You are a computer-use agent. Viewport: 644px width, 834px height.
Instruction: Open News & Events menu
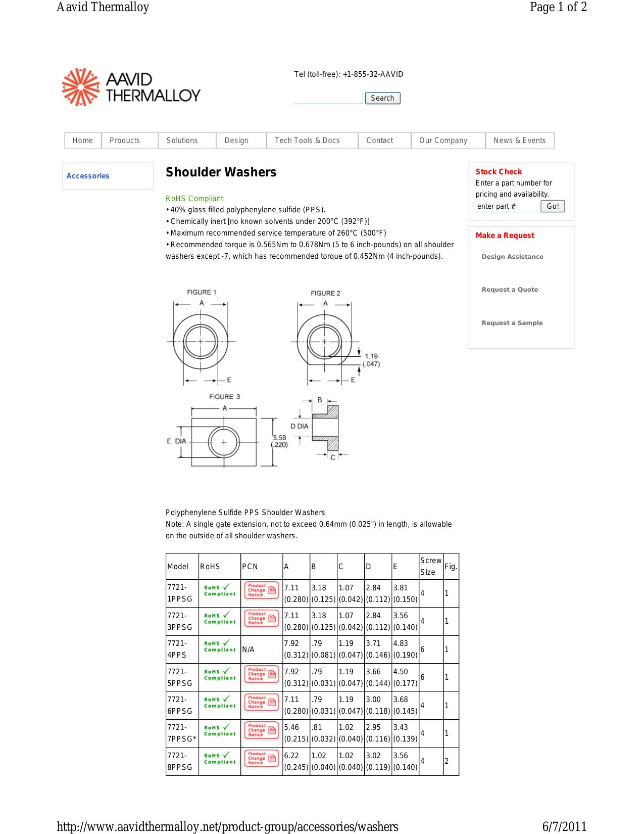(x=520, y=141)
